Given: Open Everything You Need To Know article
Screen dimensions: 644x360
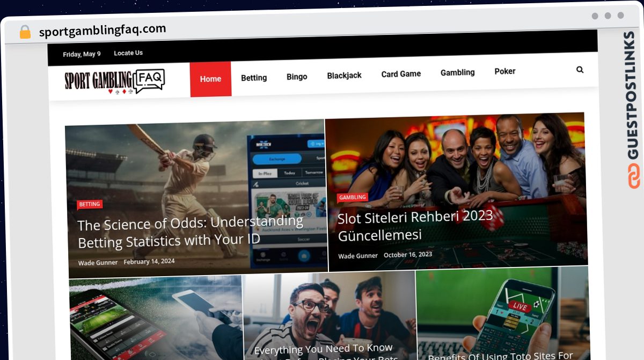Looking at the screenshot, I should [x=324, y=354].
